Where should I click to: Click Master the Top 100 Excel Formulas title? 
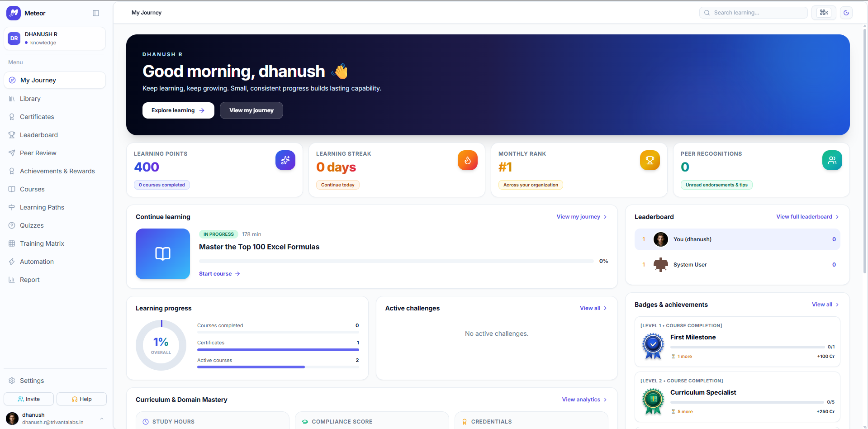click(259, 247)
